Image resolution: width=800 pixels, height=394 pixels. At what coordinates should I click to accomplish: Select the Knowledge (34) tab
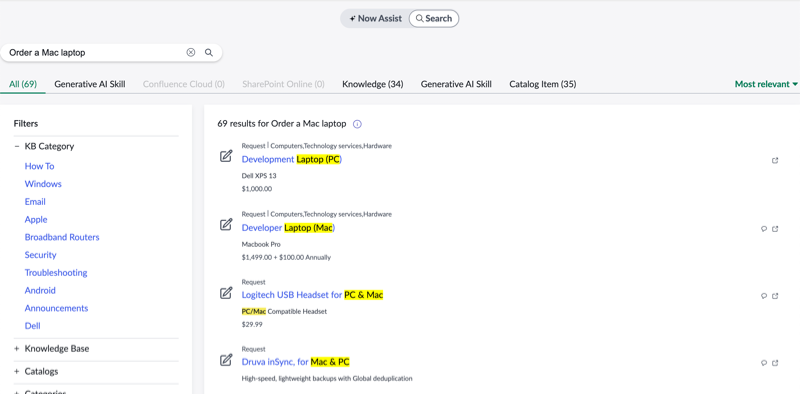pos(372,84)
